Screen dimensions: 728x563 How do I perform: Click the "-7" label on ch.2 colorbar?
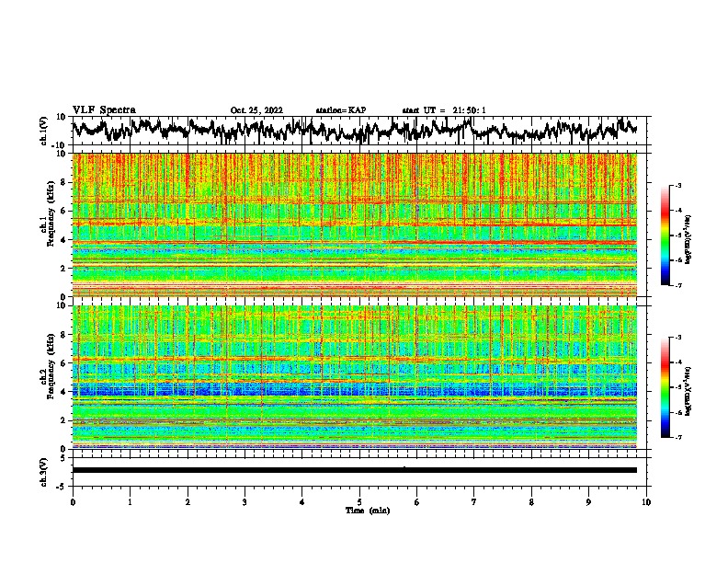point(678,438)
